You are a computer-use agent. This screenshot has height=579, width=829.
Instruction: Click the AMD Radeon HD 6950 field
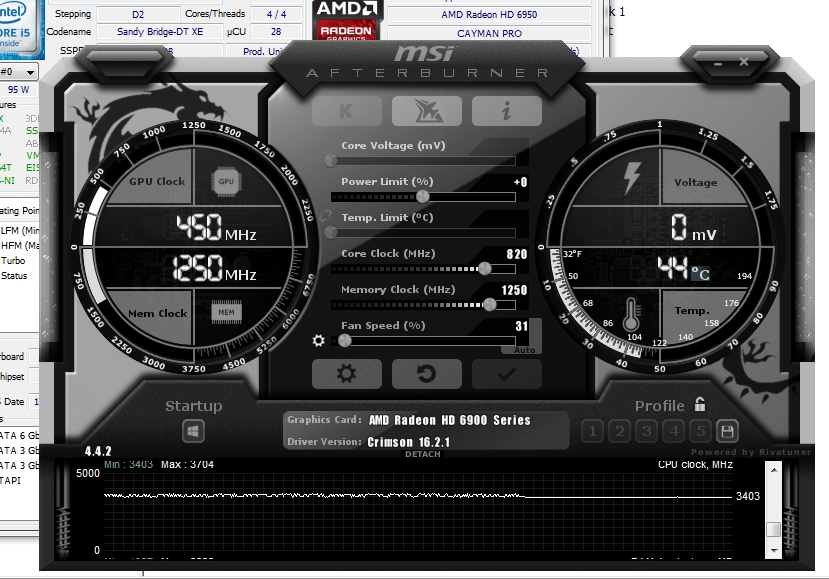tap(489, 14)
